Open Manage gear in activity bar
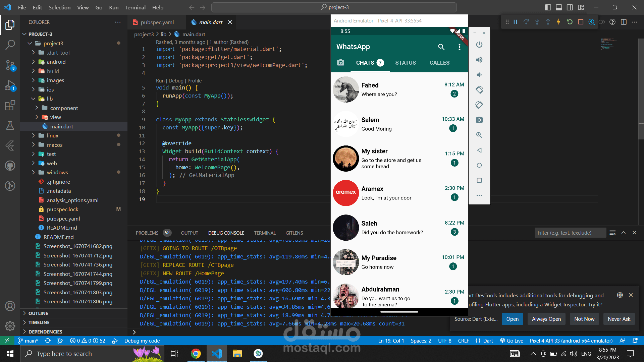The image size is (644, 362). [10, 326]
